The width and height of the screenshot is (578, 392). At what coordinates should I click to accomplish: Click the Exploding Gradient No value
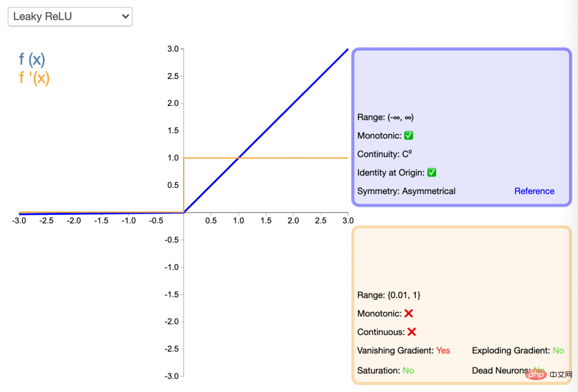[x=558, y=350]
